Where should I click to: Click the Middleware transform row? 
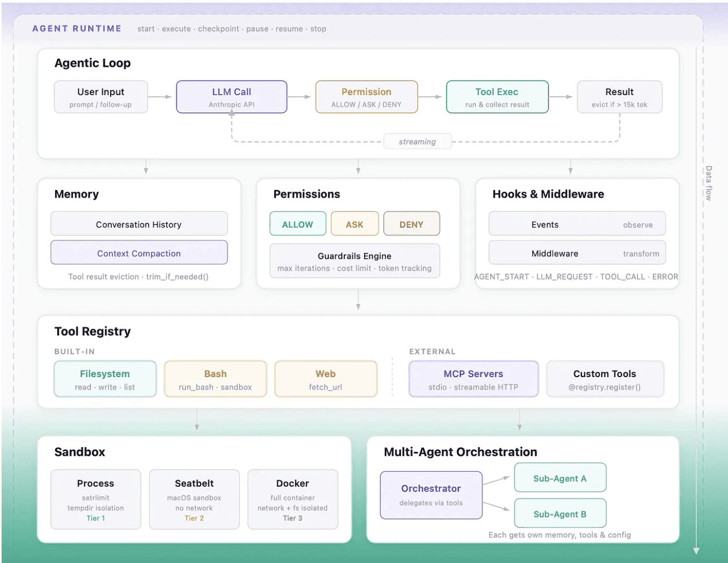click(577, 253)
